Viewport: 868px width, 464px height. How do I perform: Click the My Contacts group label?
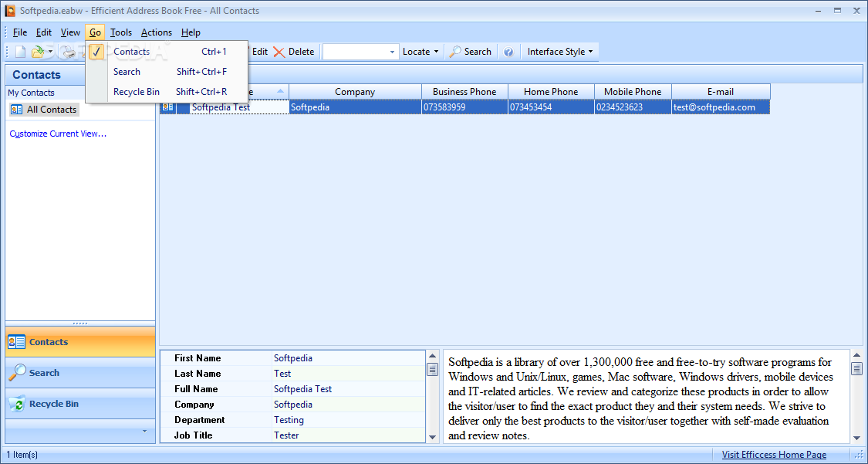tap(31, 93)
